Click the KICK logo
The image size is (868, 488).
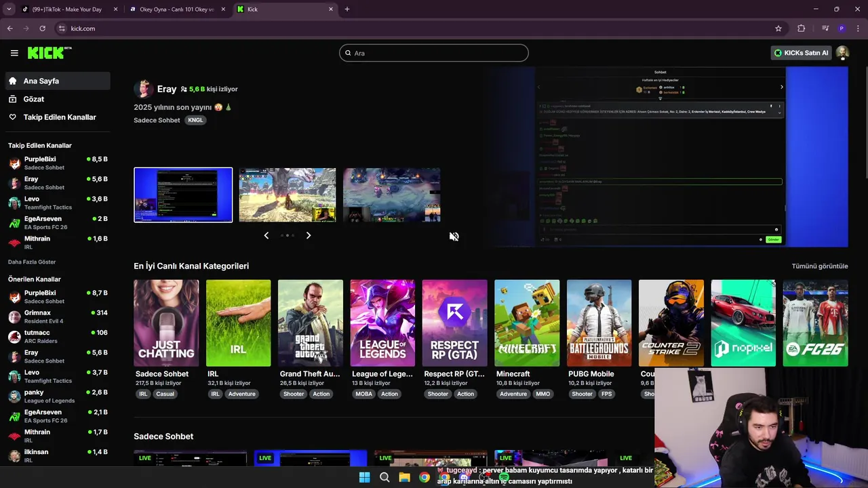49,53
